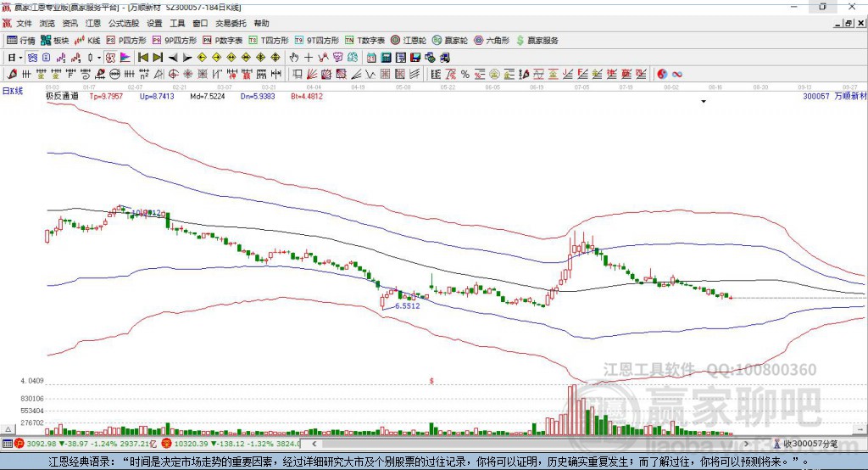Open the calculator icon
The image size is (868, 470).
387,58
